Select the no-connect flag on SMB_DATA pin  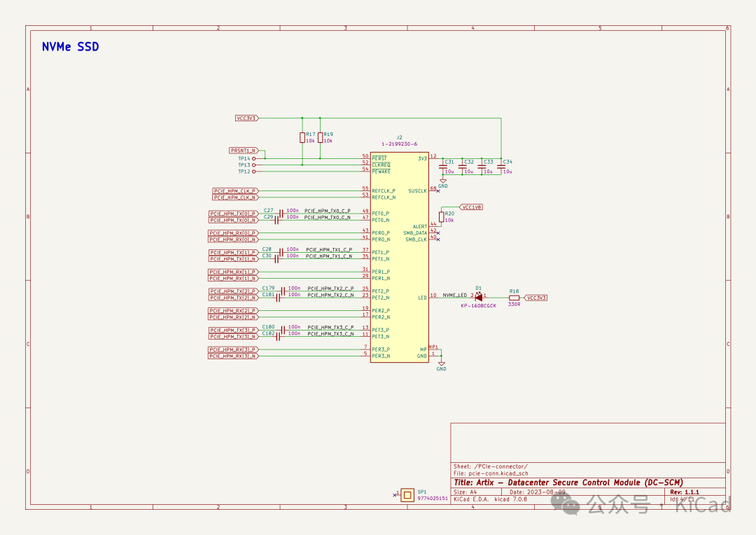437,233
